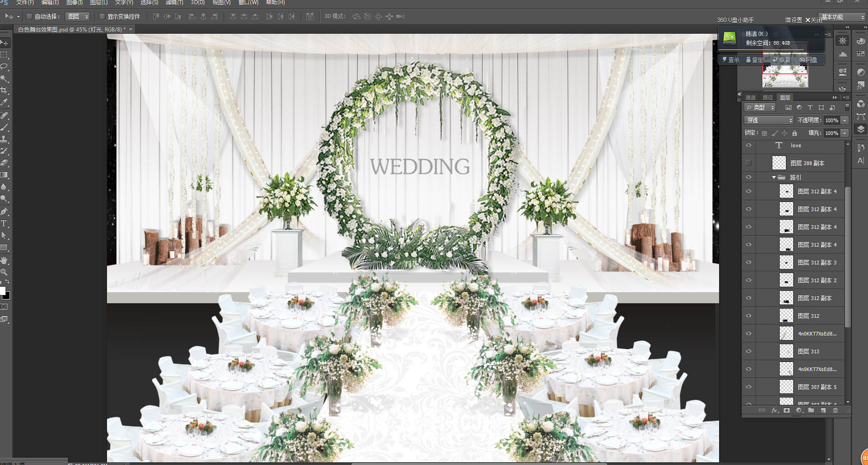The height and width of the screenshot is (465, 868).
Task: Open the 帮助(H) menu
Action: point(275,3)
